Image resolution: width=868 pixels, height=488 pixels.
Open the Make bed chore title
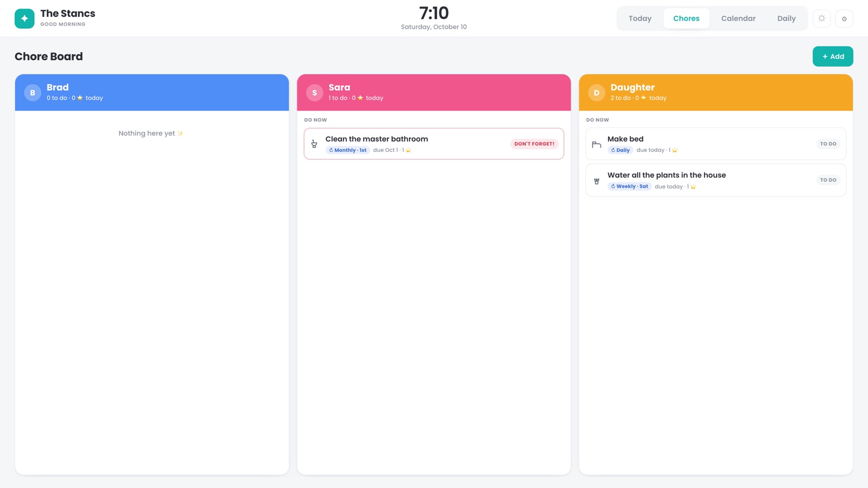[626, 139]
